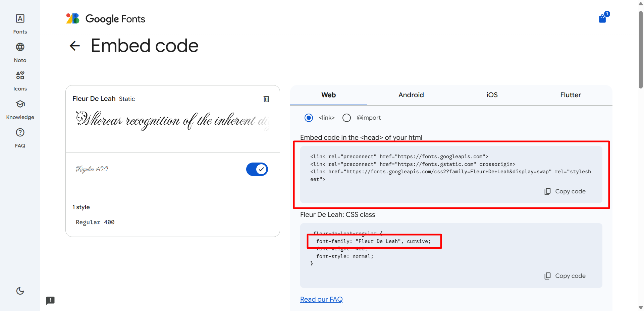The image size is (644, 311).
Task: Switch to the iOS tab
Action: [492, 95]
